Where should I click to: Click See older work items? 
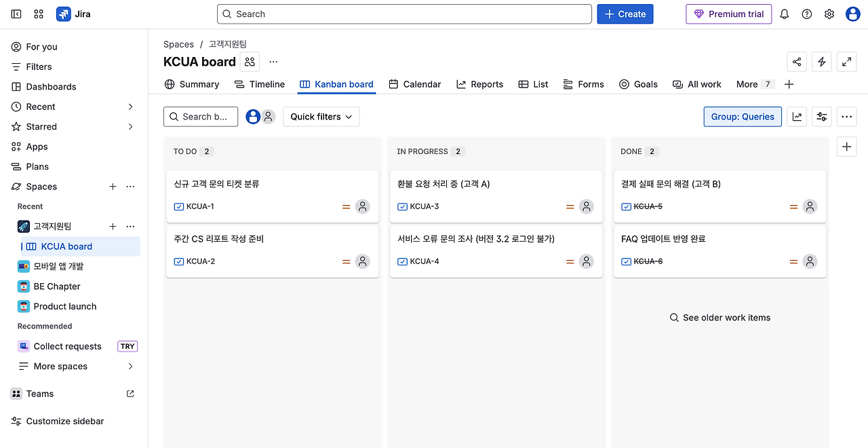pos(720,318)
